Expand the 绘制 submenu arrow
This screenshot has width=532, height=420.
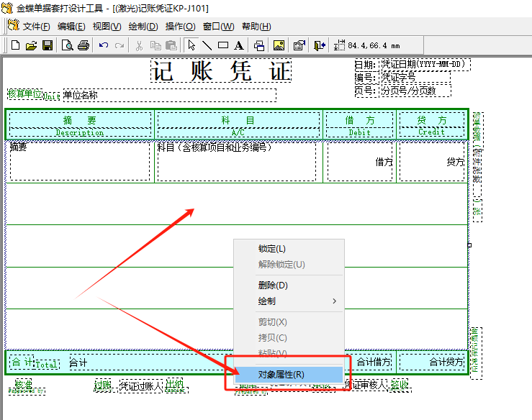pos(334,301)
